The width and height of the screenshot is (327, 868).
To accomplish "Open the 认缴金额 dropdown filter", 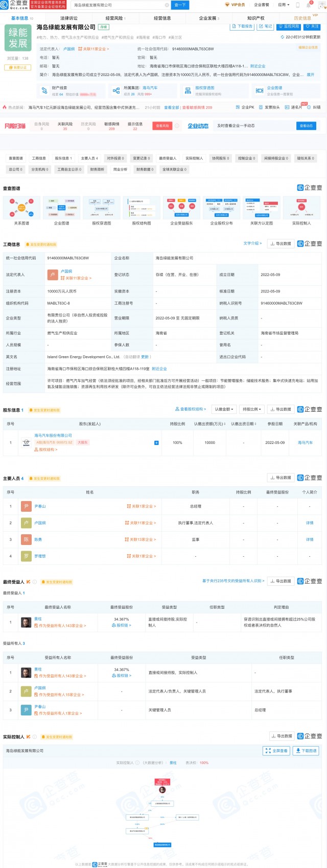I will pyautogui.click(x=224, y=409).
